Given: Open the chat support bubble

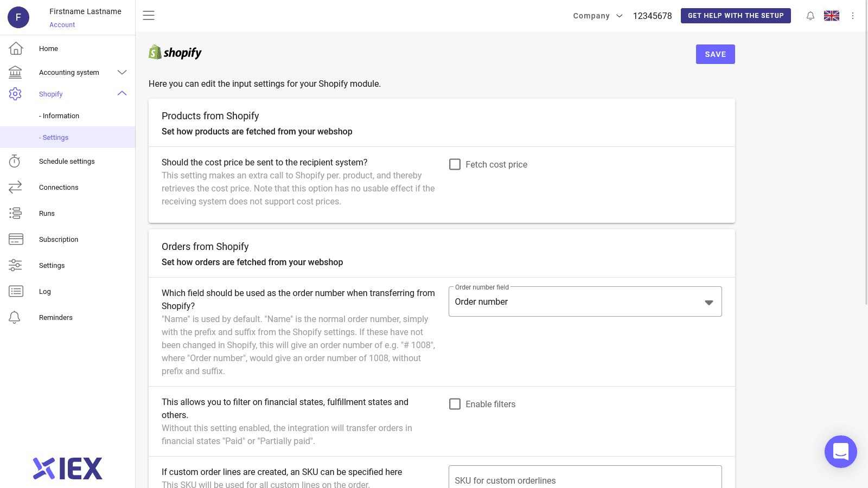Looking at the screenshot, I should click(x=840, y=451).
